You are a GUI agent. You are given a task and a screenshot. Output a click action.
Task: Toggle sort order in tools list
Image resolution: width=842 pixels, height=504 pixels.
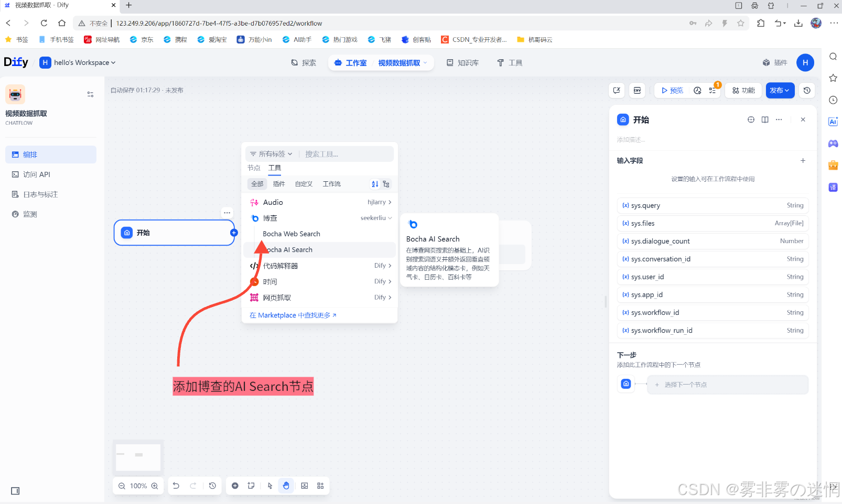[375, 184]
